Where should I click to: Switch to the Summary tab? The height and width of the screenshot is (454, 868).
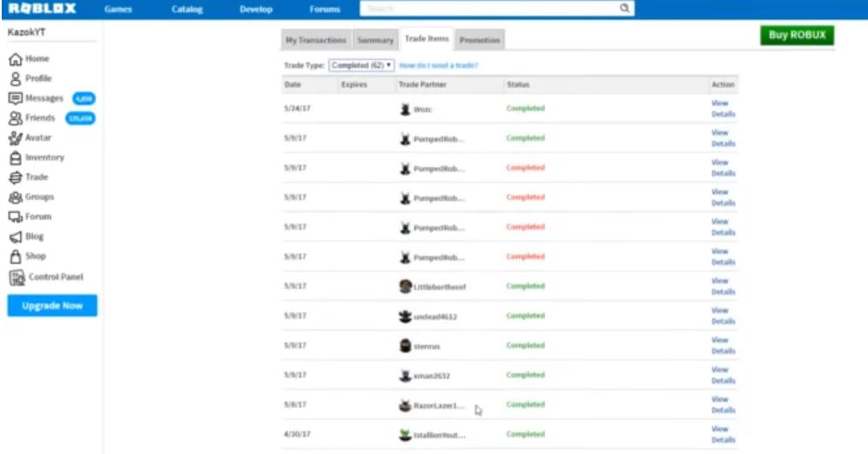pos(375,40)
